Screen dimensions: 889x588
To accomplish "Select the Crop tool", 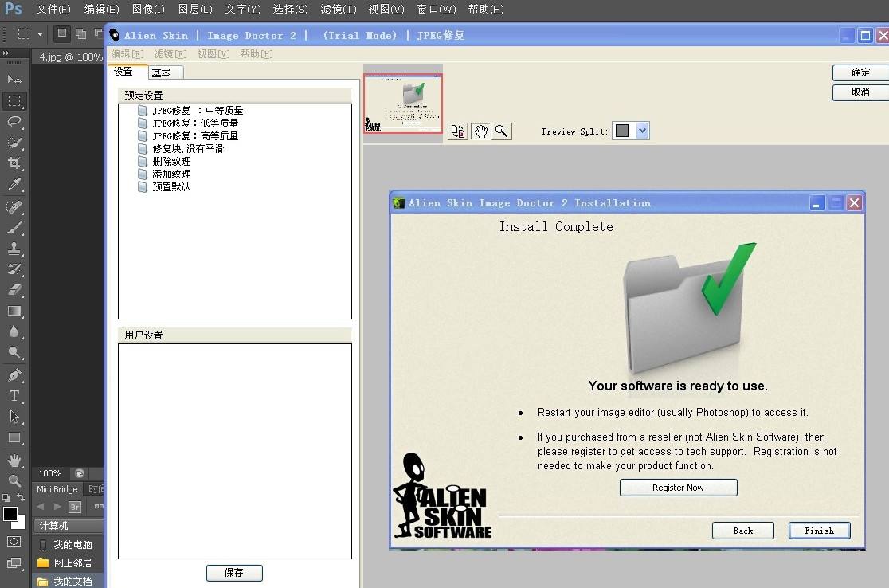I will (x=14, y=163).
